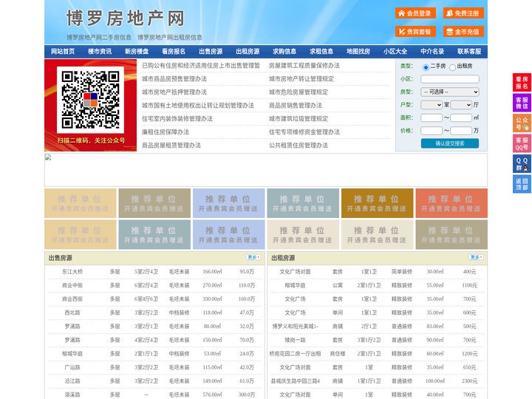The image size is (532, 399).
Task: Click the maximum 面积 input field
Action: click(461, 117)
